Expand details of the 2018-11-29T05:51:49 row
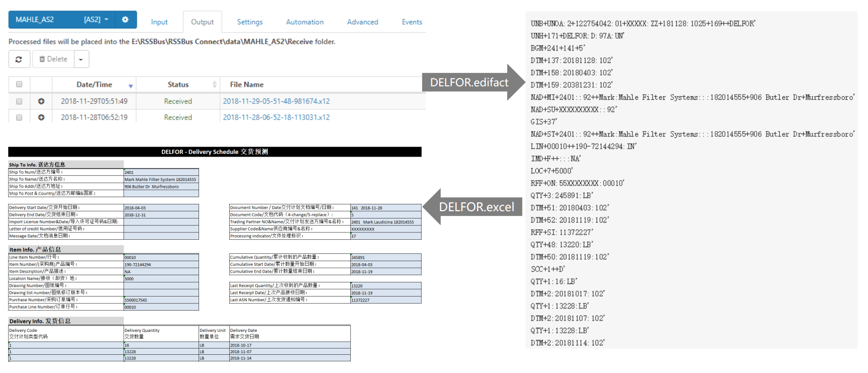Screen dimensions: 868x373 41,101
